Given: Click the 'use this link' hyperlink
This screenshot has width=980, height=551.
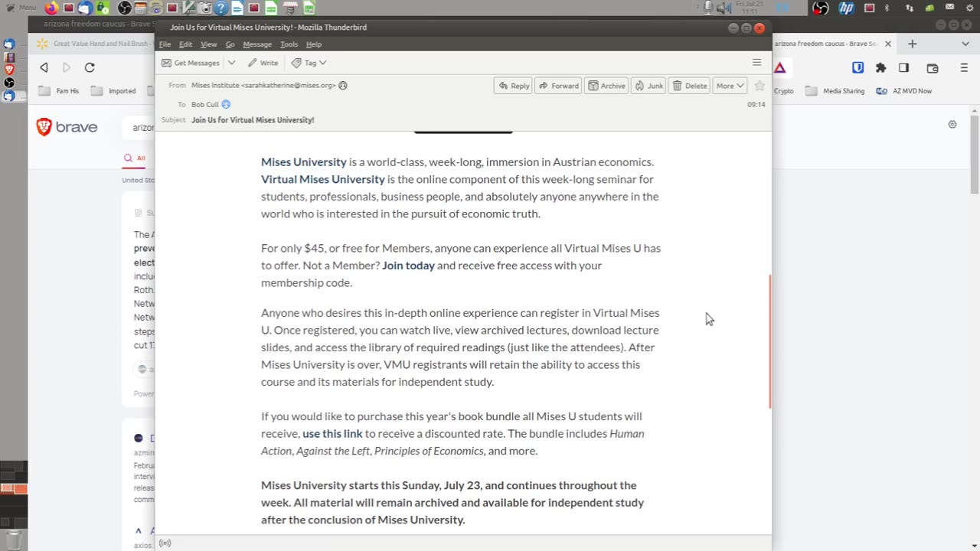Looking at the screenshot, I should pos(332,434).
